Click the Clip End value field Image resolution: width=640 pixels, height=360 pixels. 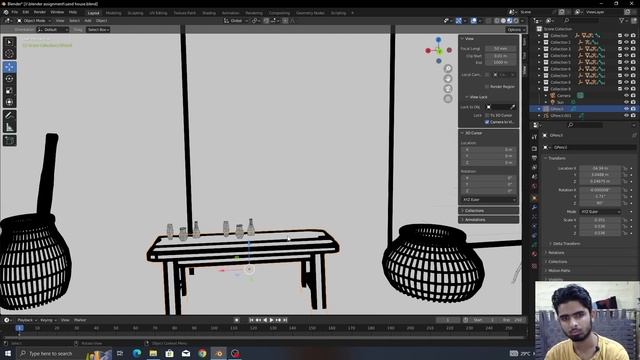pyautogui.click(x=501, y=62)
